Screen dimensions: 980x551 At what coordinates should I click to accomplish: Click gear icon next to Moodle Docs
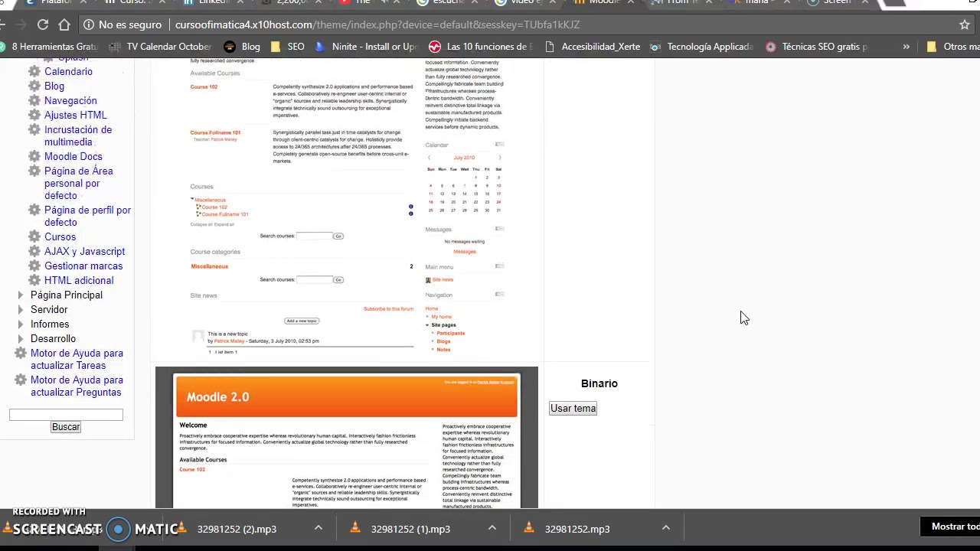click(34, 156)
